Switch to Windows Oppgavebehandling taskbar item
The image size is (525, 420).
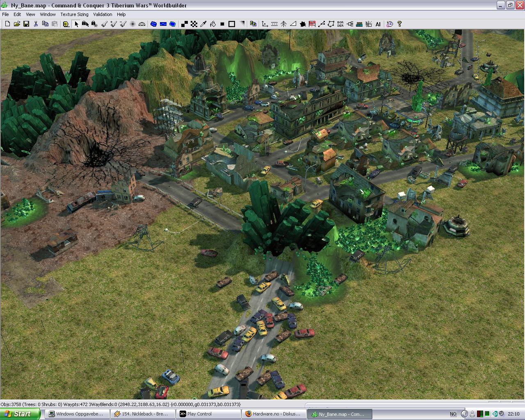(x=77, y=414)
